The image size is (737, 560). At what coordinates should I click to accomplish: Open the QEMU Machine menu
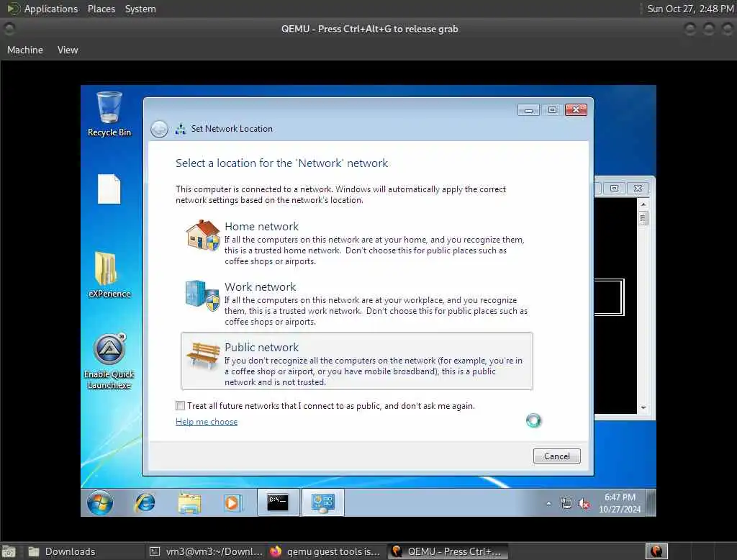click(25, 50)
